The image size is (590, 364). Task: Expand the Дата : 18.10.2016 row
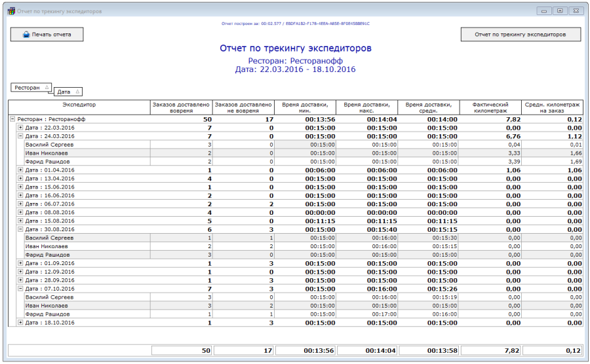(20, 323)
